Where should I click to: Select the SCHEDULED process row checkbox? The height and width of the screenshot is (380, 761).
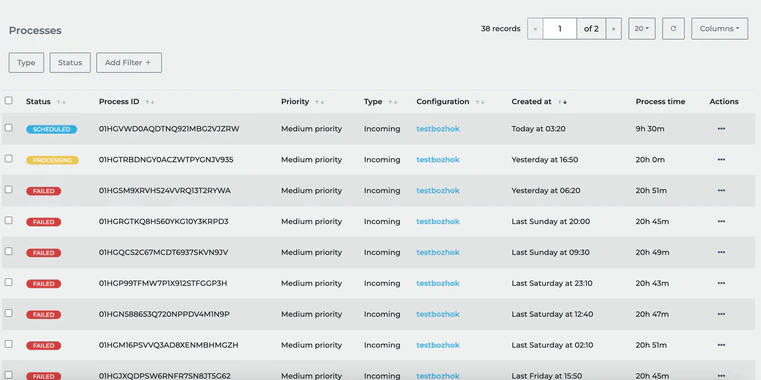tap(8, 128)
